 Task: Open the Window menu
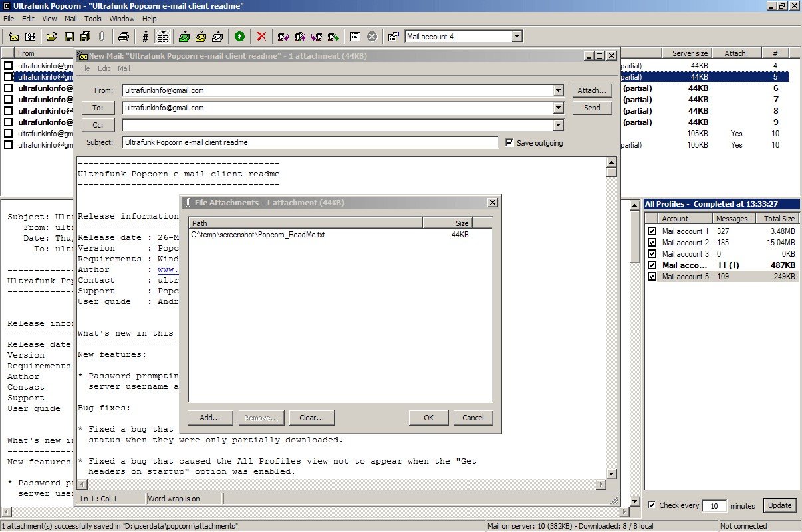(122, 19)
